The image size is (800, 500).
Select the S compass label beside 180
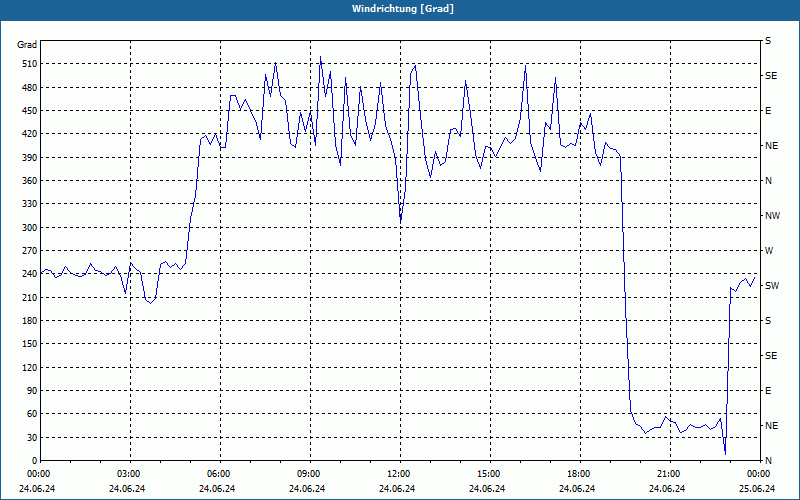pyautogui.click(x=768, y=321)
